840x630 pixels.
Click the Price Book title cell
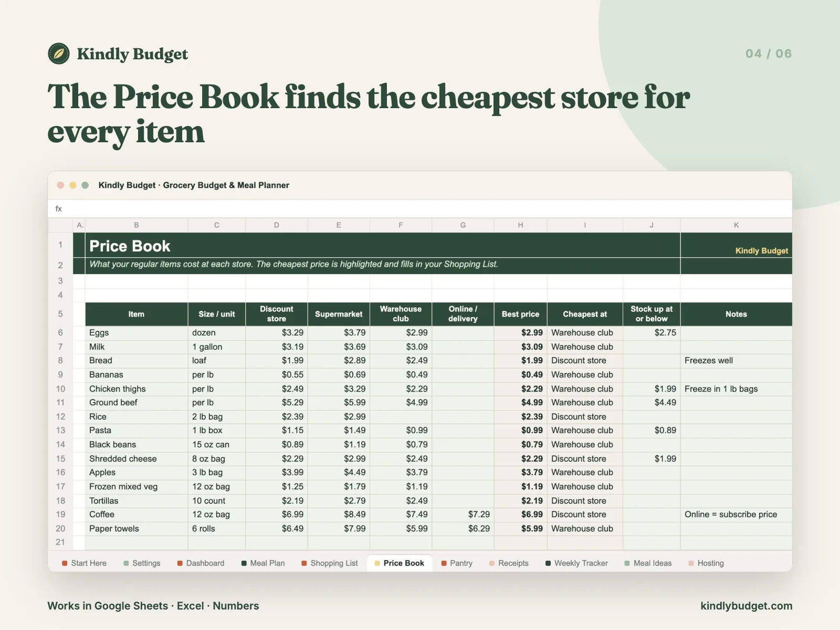click(x=383, y=245)
